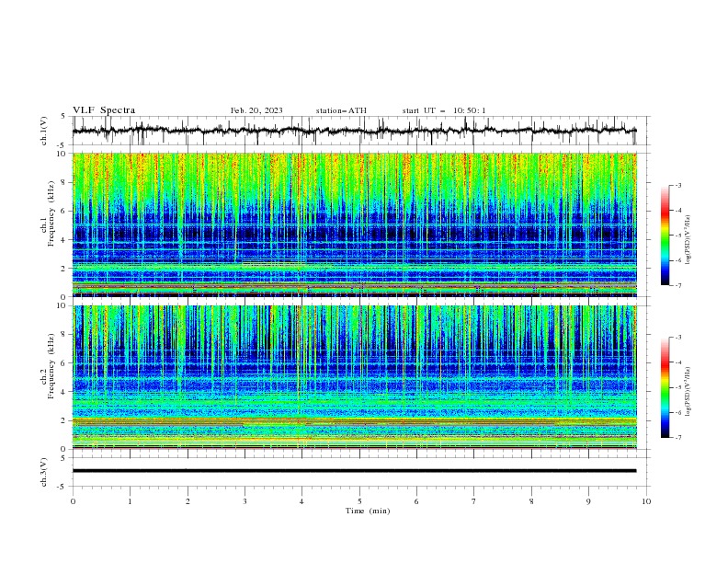The image size is (728, 563).
Task: Click the ch.3 flat black waveform trace
Action: pyautogui.click(x=354, y=471)
